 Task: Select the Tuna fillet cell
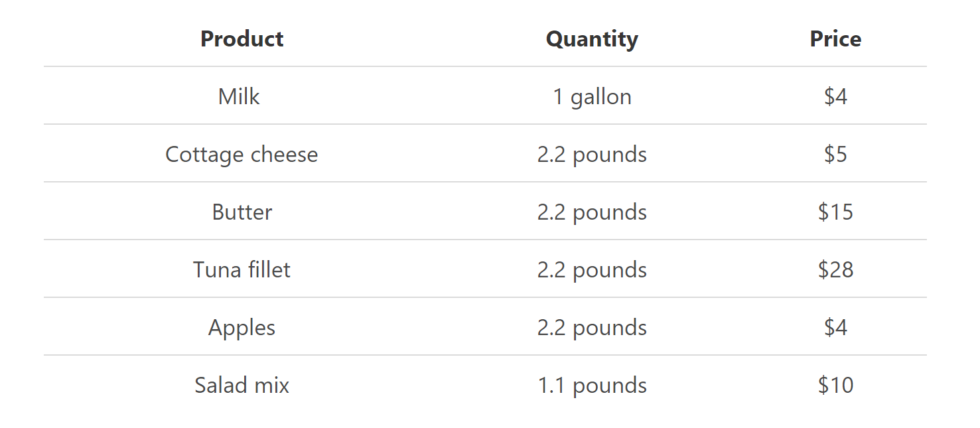pos(242,270)
